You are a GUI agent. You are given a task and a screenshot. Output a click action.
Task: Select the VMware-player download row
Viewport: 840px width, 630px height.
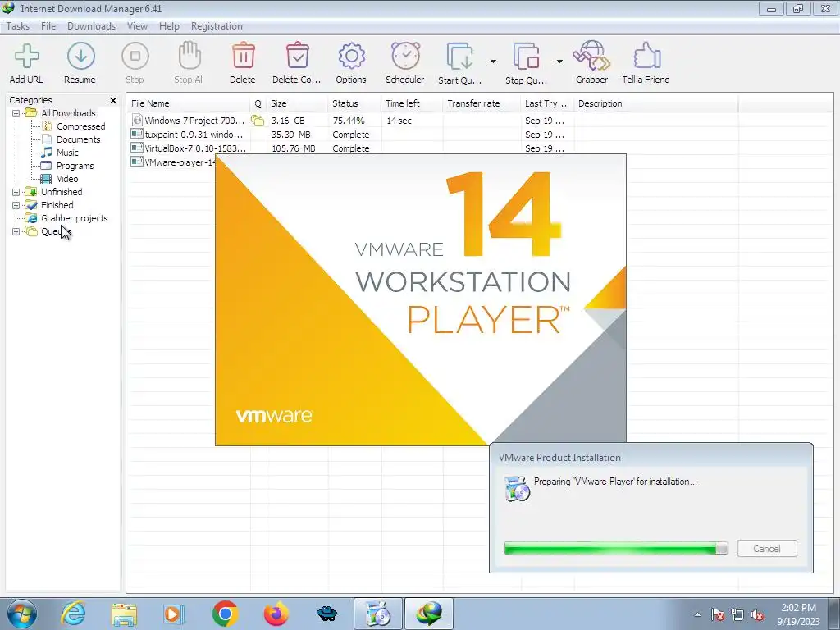(x=172, y=162)
